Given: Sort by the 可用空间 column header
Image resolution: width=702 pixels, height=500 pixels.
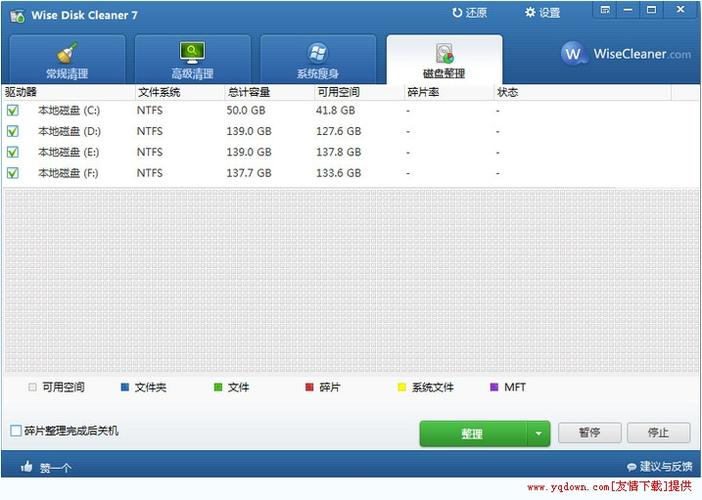Looking at the screenshot, I should pos(359,92).
